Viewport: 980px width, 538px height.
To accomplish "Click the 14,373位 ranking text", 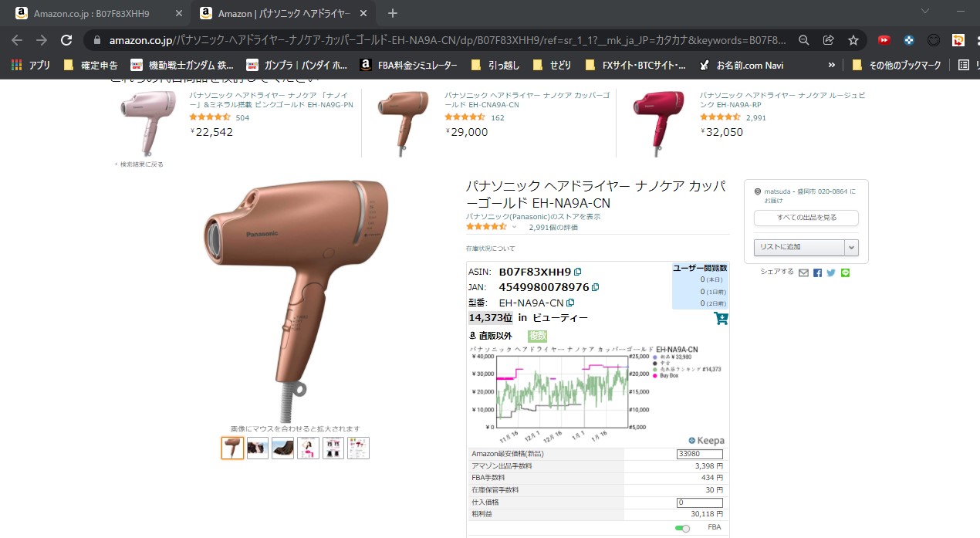I will click(x=490, y=318).
